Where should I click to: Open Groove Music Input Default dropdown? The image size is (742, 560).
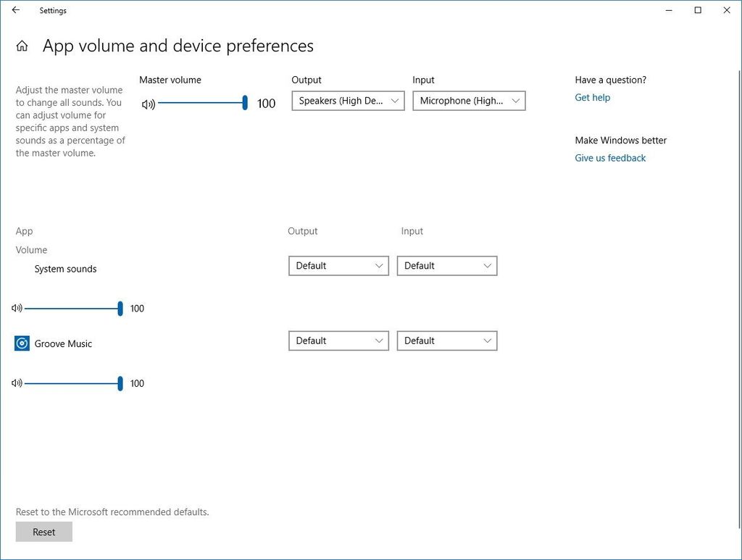pos(446,340)
